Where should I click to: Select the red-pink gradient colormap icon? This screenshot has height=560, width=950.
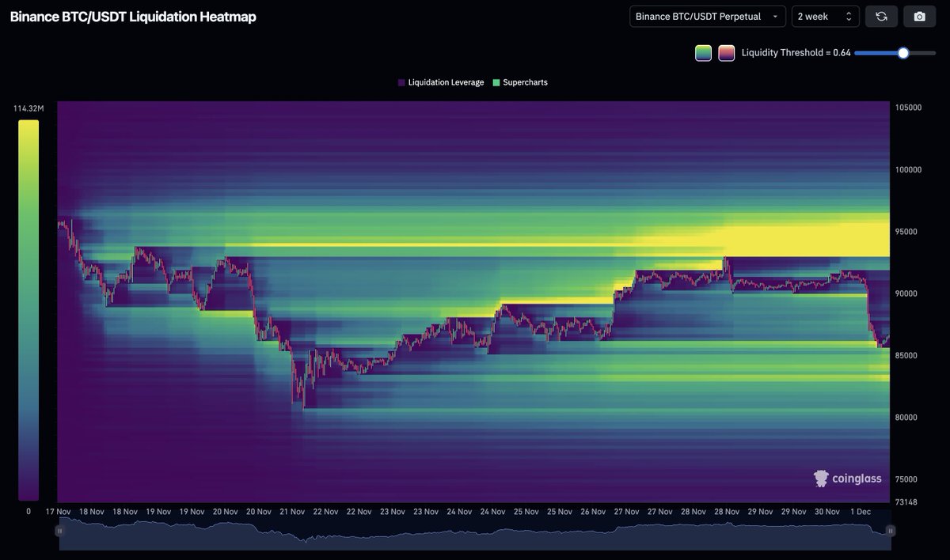pyautogui.click(x=726, y=52)
